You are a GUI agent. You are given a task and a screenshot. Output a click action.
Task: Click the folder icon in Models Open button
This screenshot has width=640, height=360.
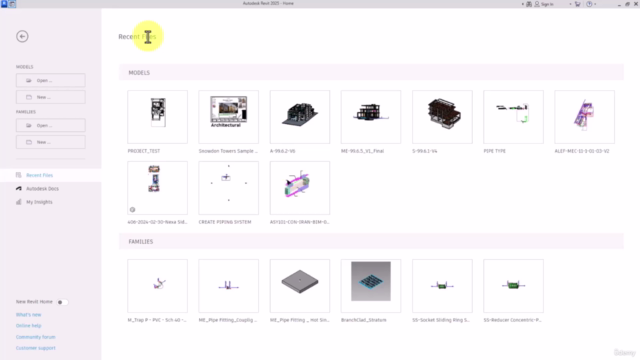tap(29, 80)
